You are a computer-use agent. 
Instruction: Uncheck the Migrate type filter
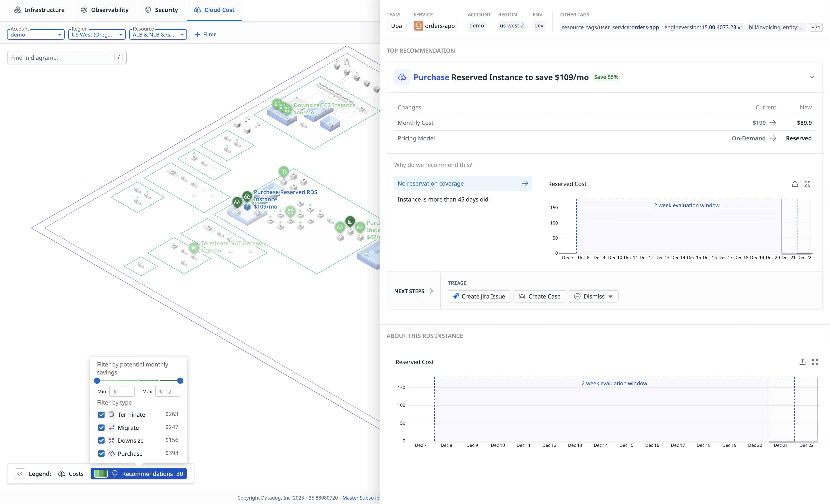[x=101, y=428]
